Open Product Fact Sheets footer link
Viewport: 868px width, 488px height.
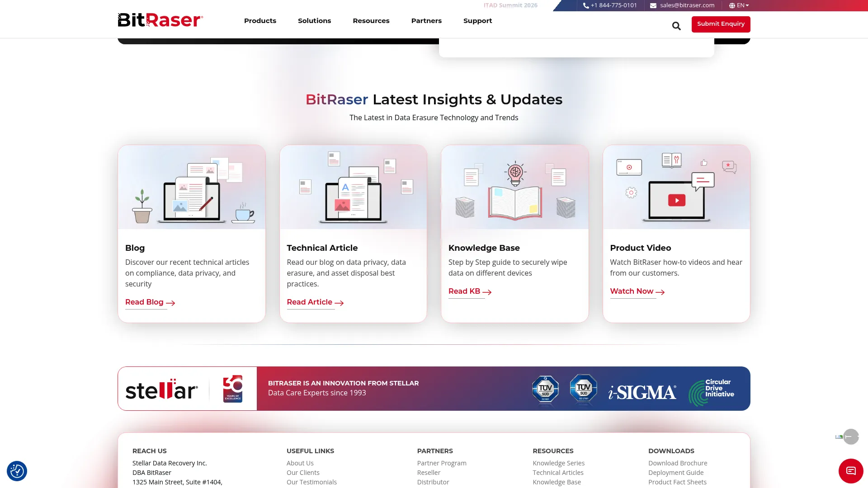click(x=677, y=482)
